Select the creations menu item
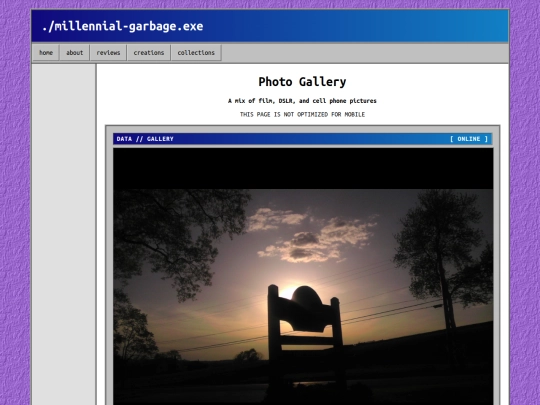 149,53
